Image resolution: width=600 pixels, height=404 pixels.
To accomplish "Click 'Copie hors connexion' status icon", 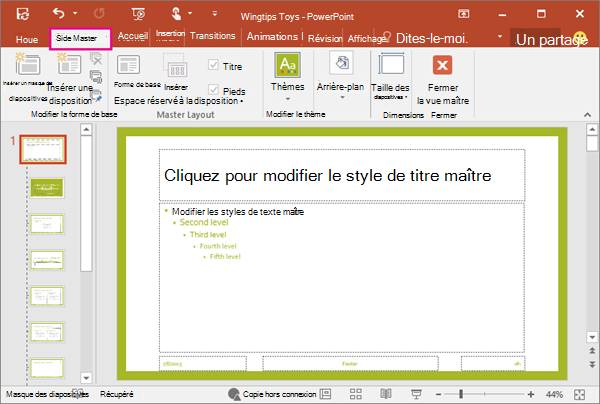I will 234,394.
